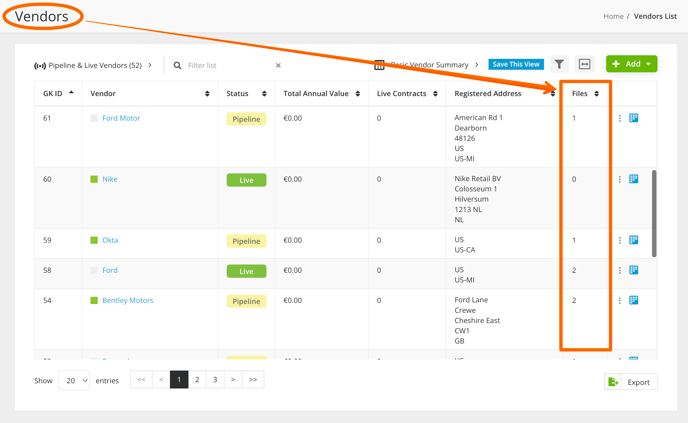Image resolution: width=688 pixels, height=423 pixels.
Task: Open the Ford Motor vendor link
Action: [121, 118]
